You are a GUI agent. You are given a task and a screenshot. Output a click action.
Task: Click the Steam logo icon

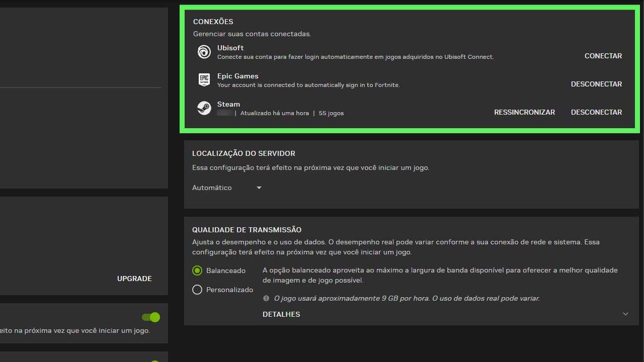tap(204, 108)
